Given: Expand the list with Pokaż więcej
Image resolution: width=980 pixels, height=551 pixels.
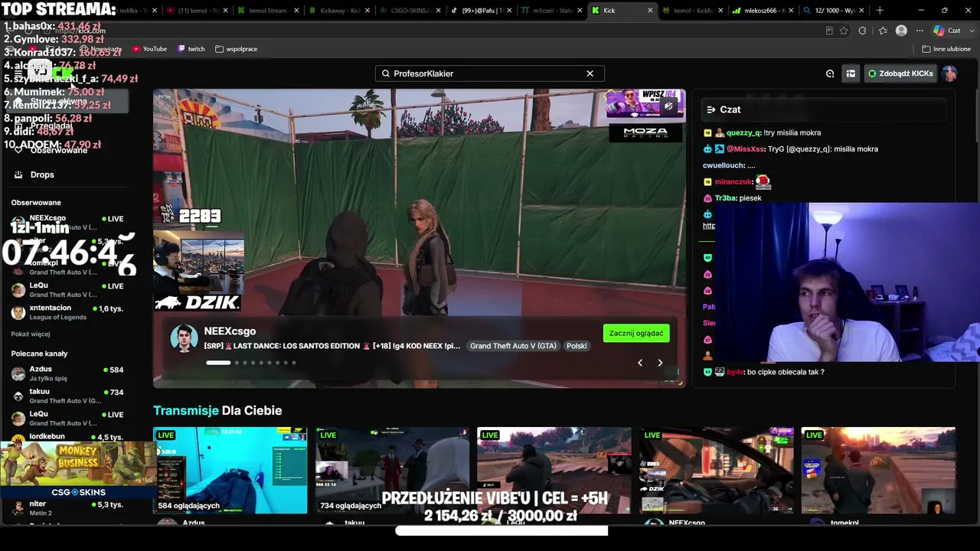Looking at the screenshot, I should click(x=31, y=334).
